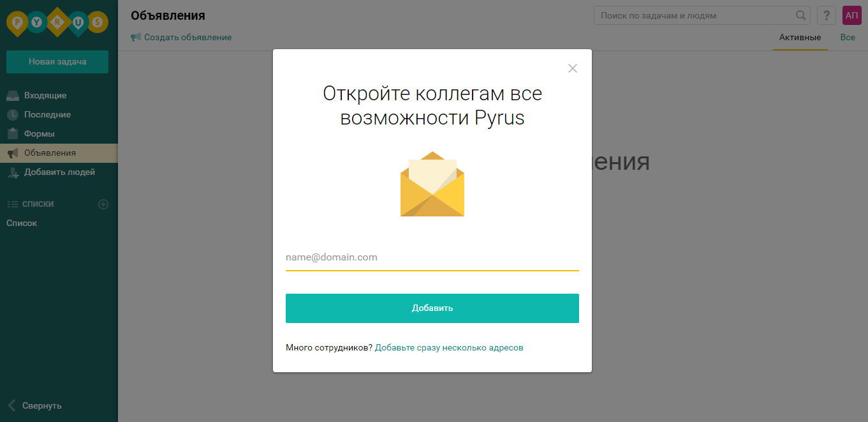Viewport: 868px width, 422px height.
Task: Open help via the question mark icon
Action: (826, 15)
